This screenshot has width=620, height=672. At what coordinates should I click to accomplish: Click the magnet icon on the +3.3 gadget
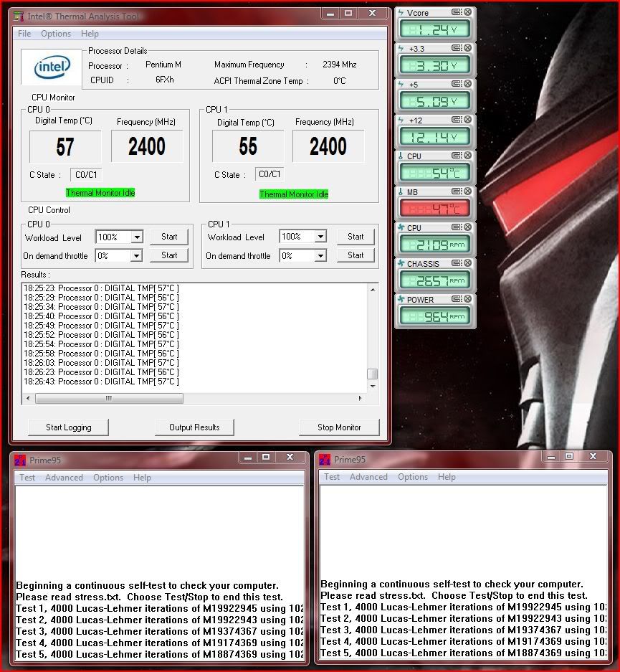[x=457, y=48]
